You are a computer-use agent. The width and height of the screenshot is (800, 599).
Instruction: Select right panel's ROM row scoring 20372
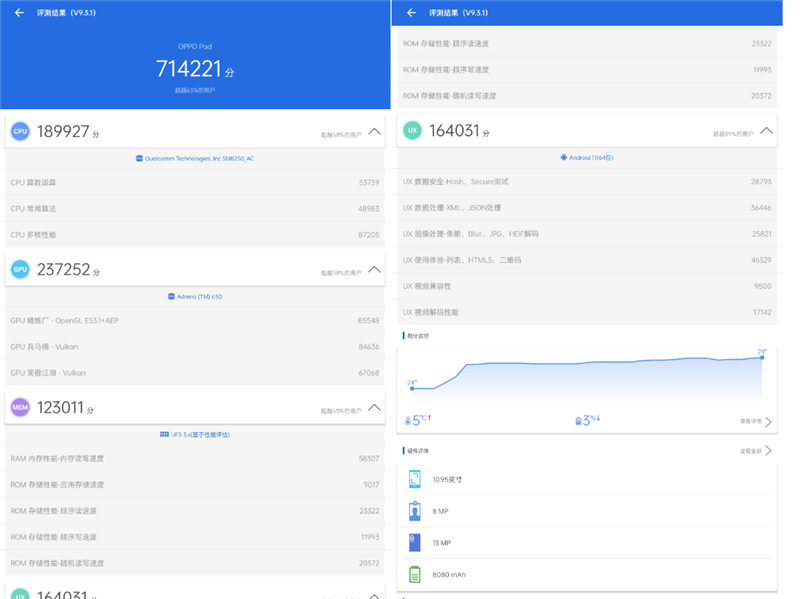coord(587,96)
